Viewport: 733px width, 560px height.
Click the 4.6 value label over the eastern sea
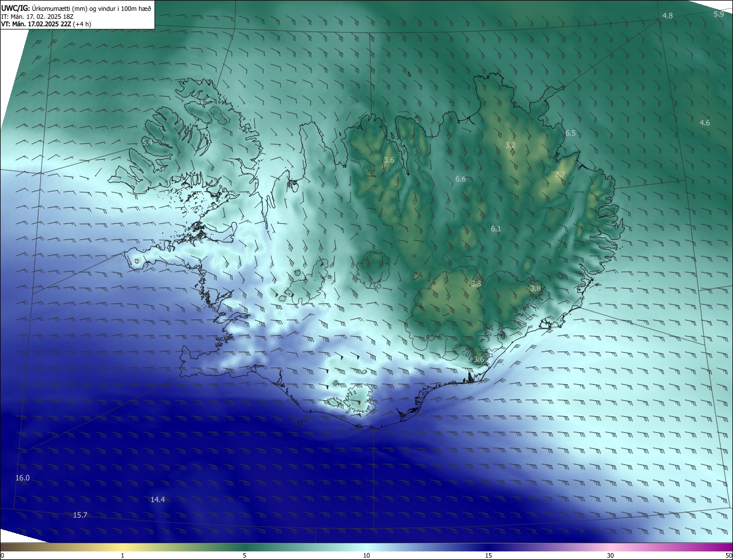704,123
